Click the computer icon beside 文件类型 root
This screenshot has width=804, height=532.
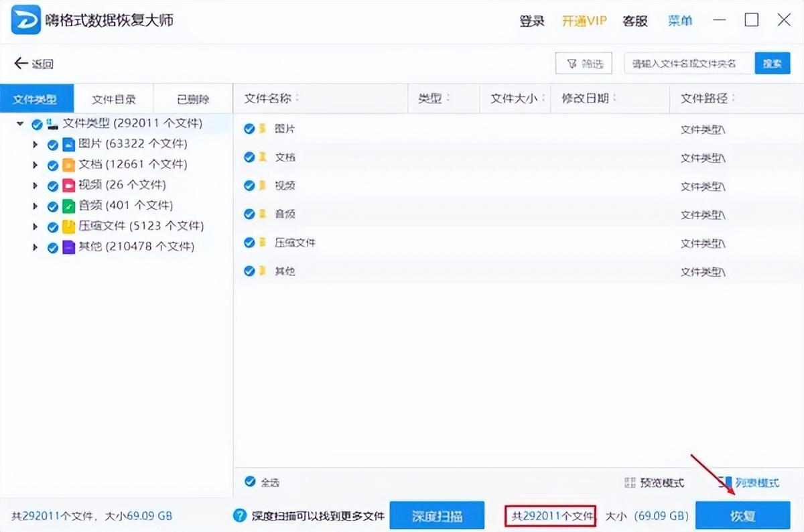(52, 124)
